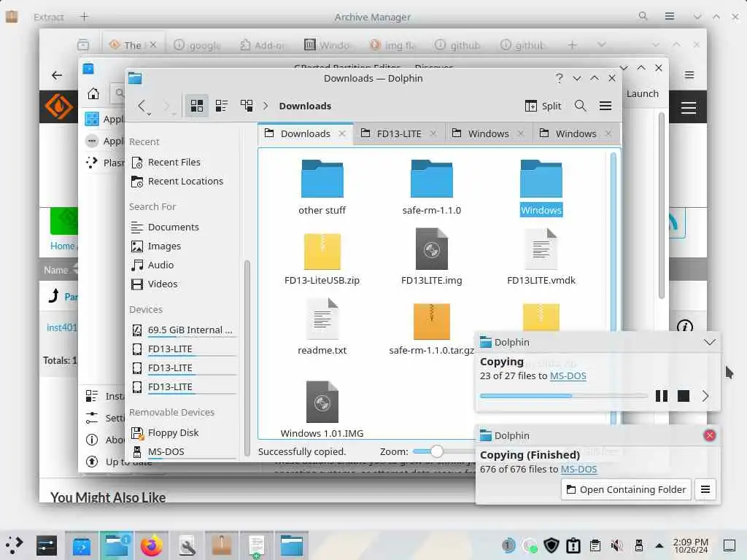Open clock showing 2:09 PM
The image size is (747, 560).
(x=691, y=545)
